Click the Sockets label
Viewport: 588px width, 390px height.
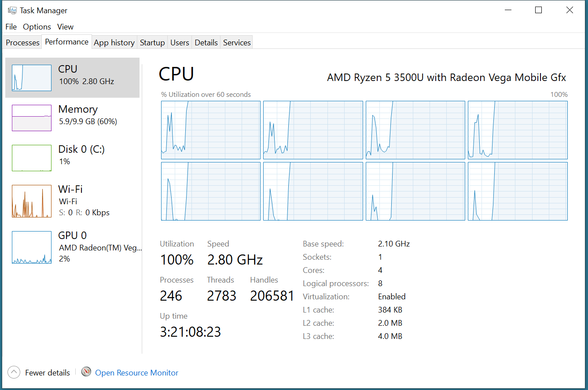317,257
